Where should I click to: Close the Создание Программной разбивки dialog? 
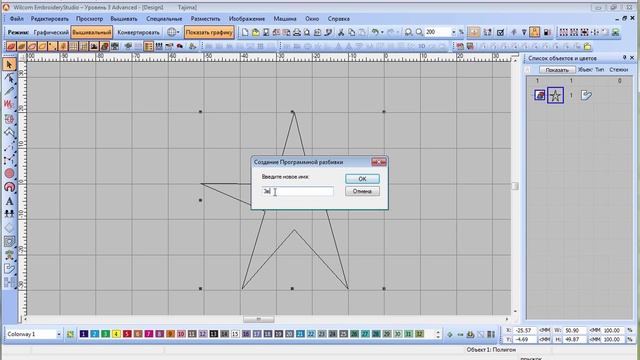(x=379, y=162)
